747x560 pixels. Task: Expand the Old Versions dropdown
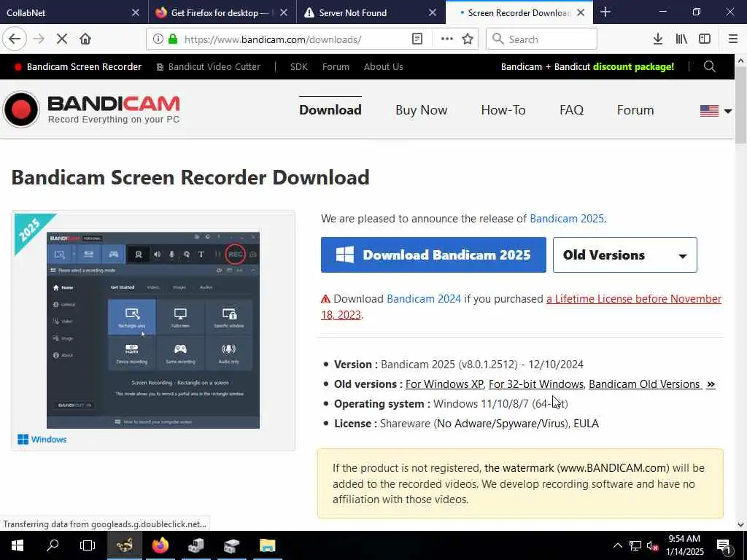[x=624, y=254]
